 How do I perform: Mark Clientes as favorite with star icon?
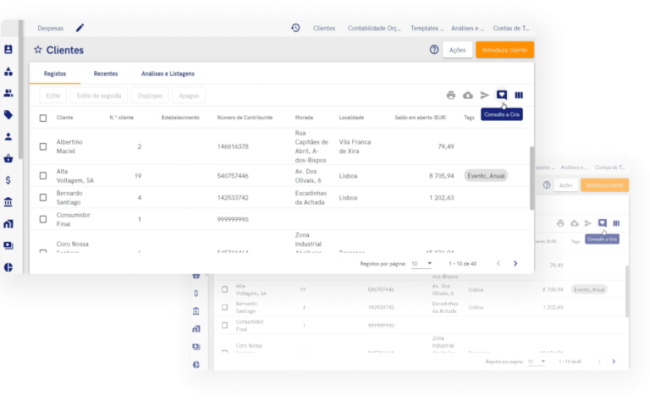coord(38,50)
